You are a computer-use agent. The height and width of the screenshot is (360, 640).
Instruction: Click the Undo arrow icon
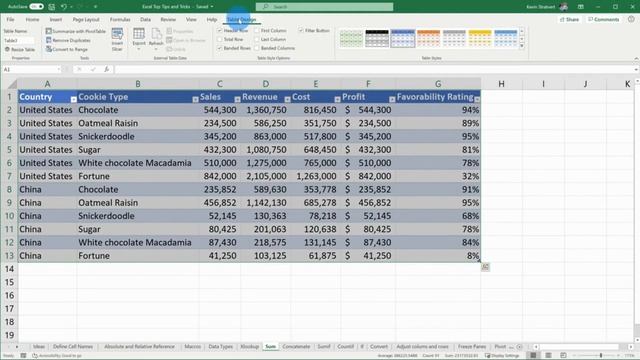coord(64,7)
